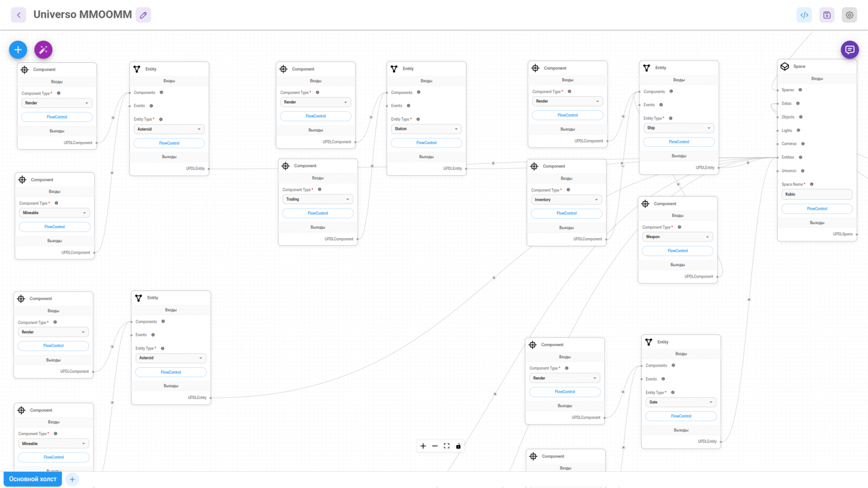Click the blue plus button to add nodes
The width and height of the screenshot is (868, 488).
(x=18, y=50)
